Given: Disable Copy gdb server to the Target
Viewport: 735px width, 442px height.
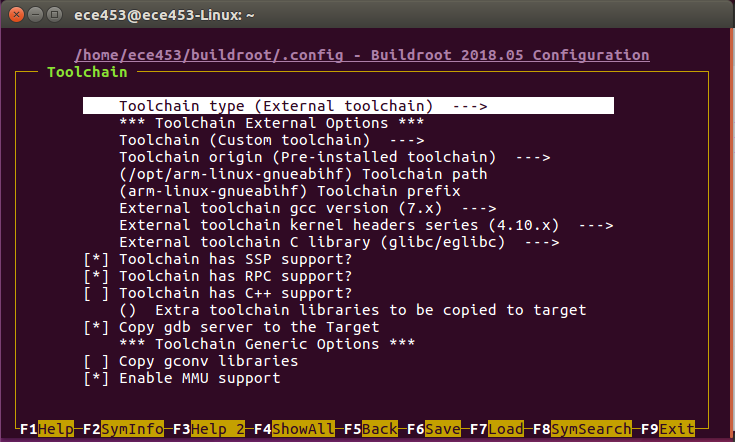Looking at the screenshot, I should (98, 327).
